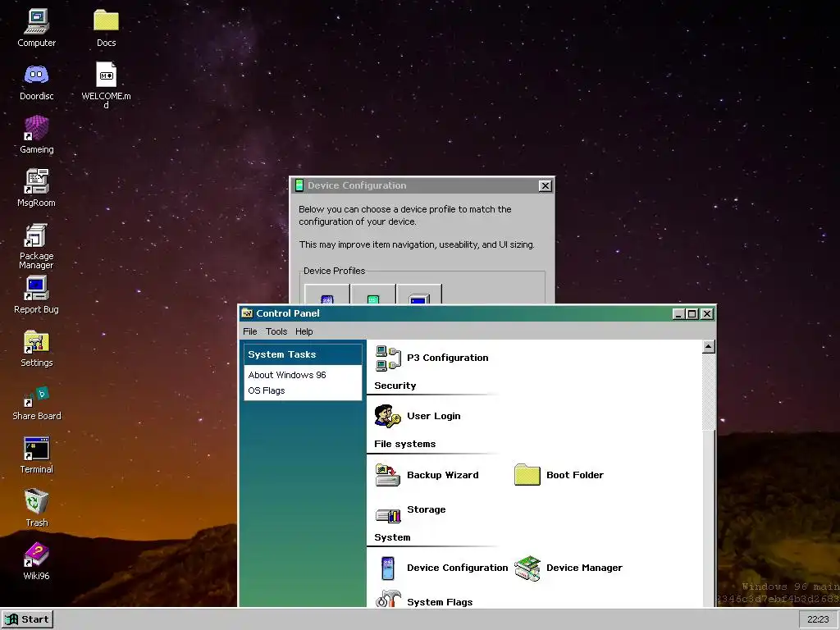Click the OS Flags task link
Image resolution: width=840 pixels, height=630 pixels.
(x=267, y=390)
